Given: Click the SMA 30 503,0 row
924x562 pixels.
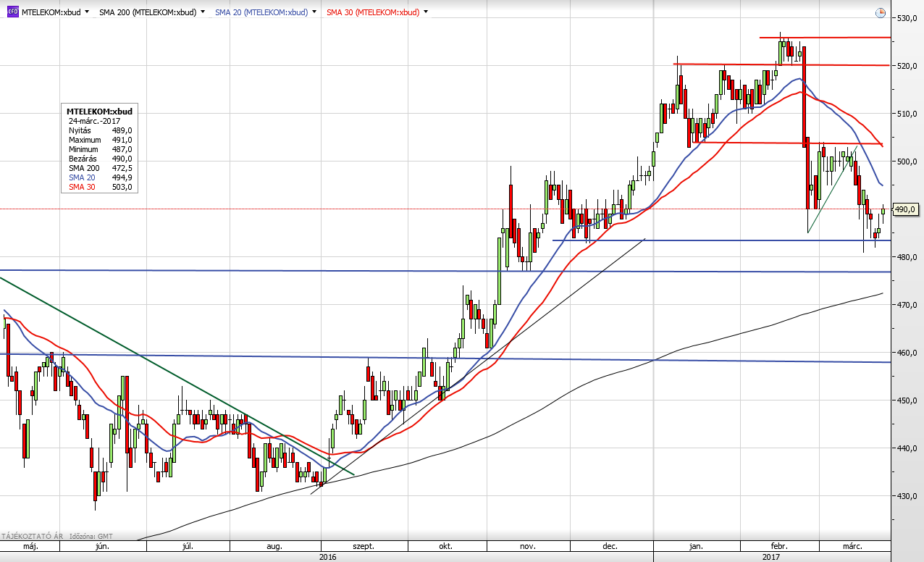Looking at the screenshot, I should click(x=100, y=187).
